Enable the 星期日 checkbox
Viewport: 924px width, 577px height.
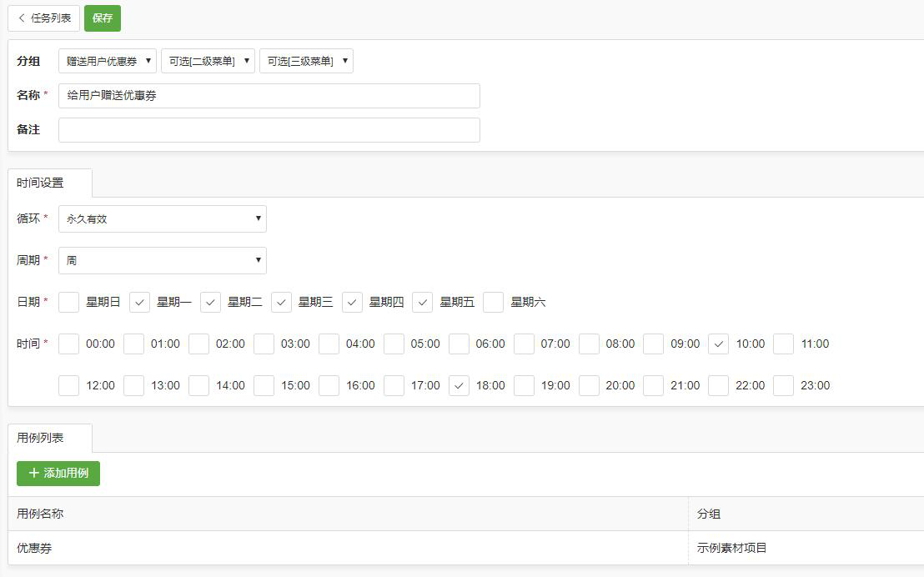pos(68,302)
